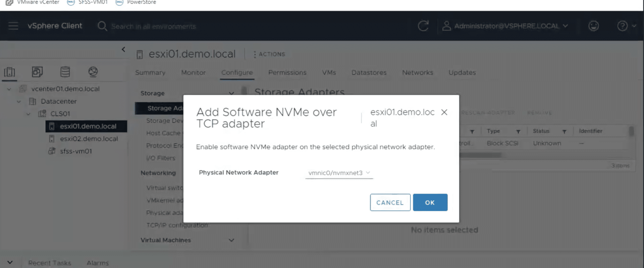This screenshot has width=644, height=268.
Task: Open the ACTIONS menu for host
Action: pos(269,54)
